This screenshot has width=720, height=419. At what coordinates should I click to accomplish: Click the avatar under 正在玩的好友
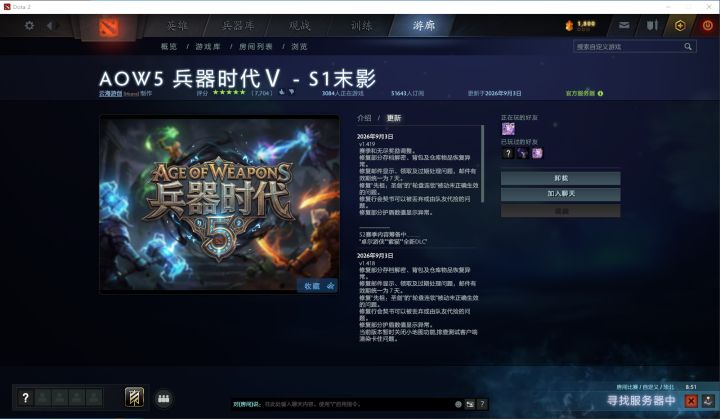pos(508,129)
